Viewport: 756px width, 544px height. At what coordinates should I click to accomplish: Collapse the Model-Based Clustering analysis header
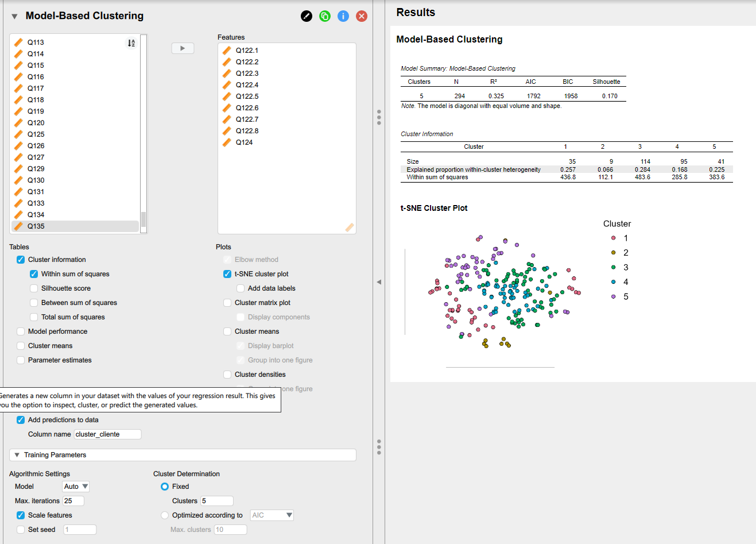[x=14, y=17]
